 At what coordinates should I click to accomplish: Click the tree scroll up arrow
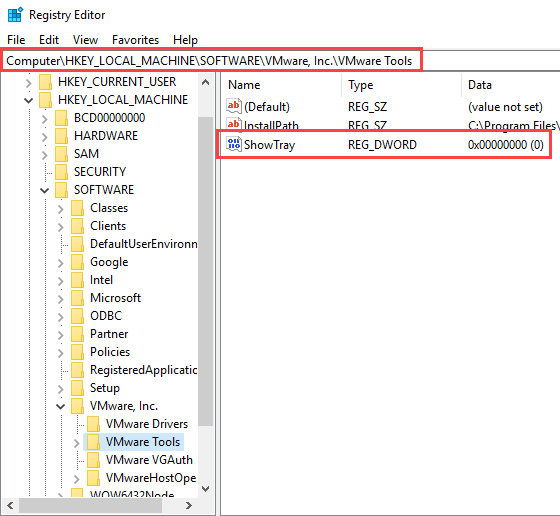(x=205, y=82)
